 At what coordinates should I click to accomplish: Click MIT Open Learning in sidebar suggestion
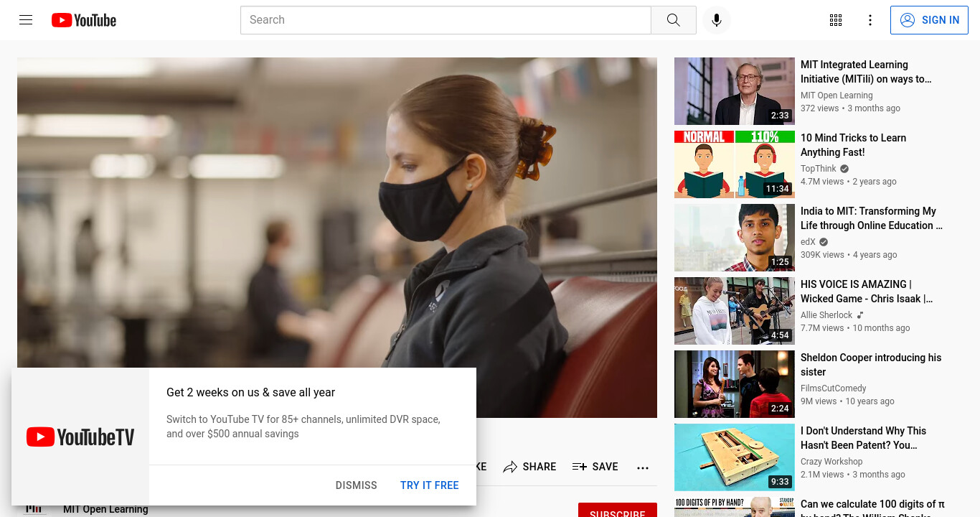(837, 96)
